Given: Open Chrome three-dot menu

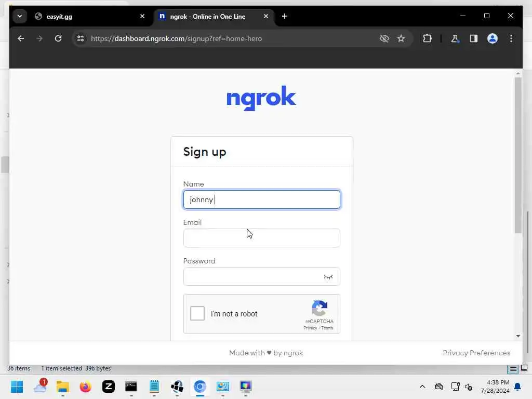Looking at the screenshot, I should 511,38.
